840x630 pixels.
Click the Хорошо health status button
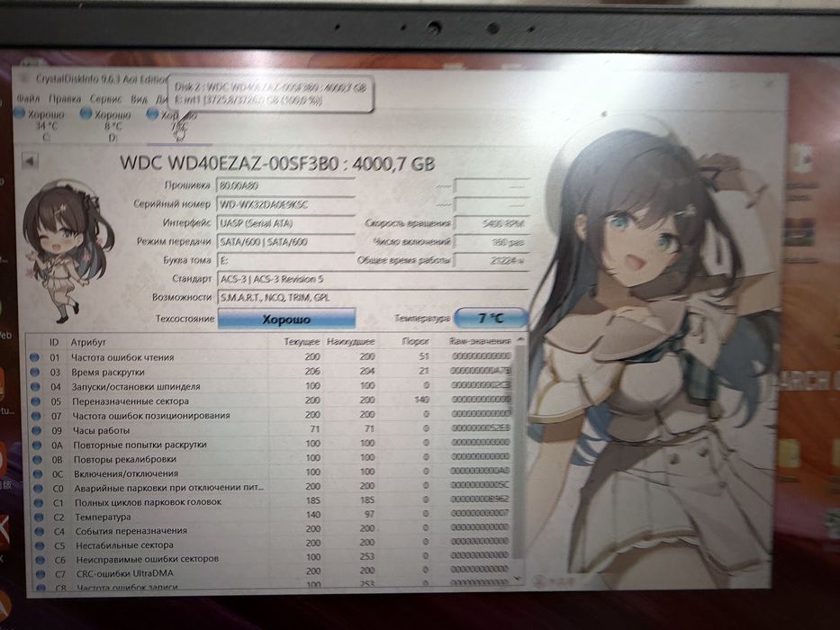pos(286,319)
